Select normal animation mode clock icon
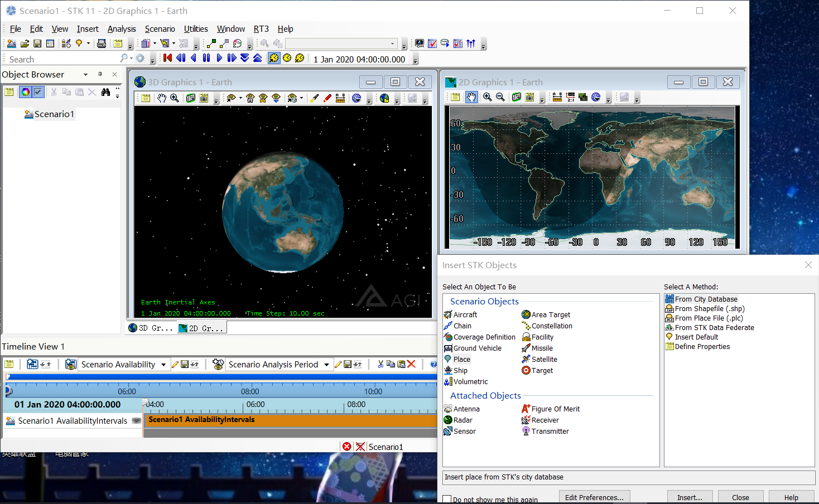This screenshot has width=819, height=504. coord(274,58)
